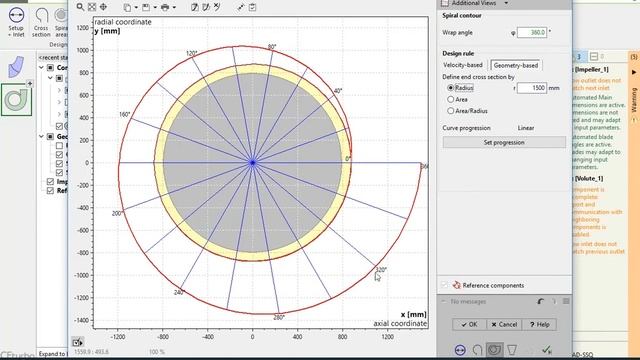
Task: Click the first edit-sheet icon in diagram toolbar
Action: 195,7
